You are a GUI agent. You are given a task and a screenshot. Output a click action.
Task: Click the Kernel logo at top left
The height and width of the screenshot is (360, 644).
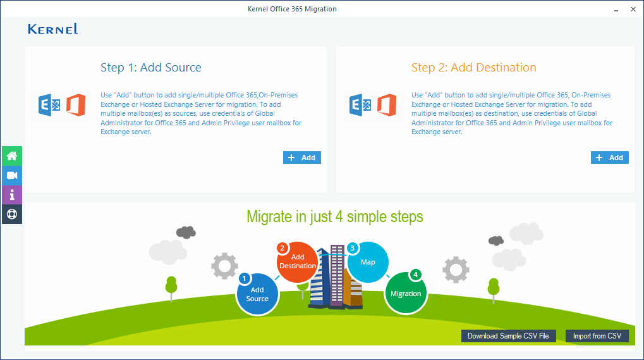(x=53, y=29)
